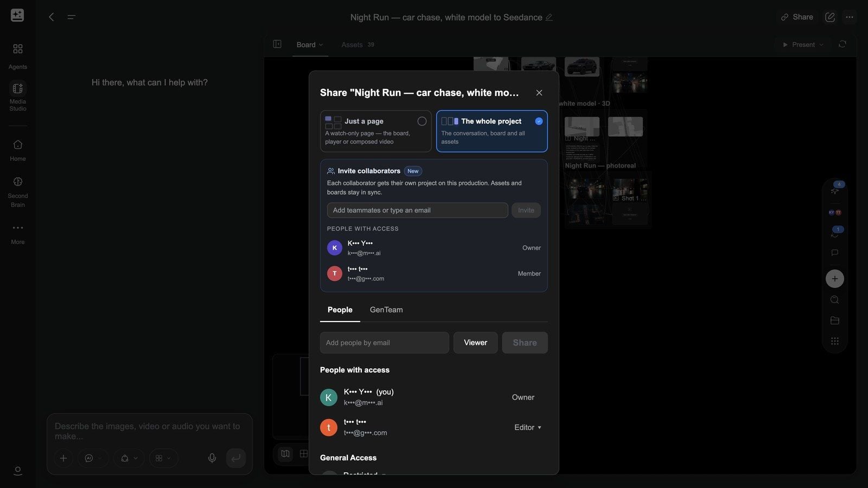Image resolution: width=868 pixels, height=488 pixels.
Task: Open comments icon in right toolbar
Action: [x=835, y=253]
